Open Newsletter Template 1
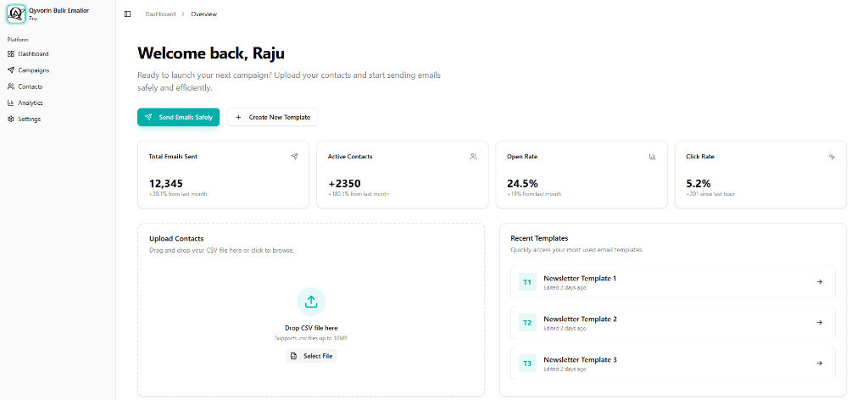This screenshot has width=868, height=400. point(672,281)
